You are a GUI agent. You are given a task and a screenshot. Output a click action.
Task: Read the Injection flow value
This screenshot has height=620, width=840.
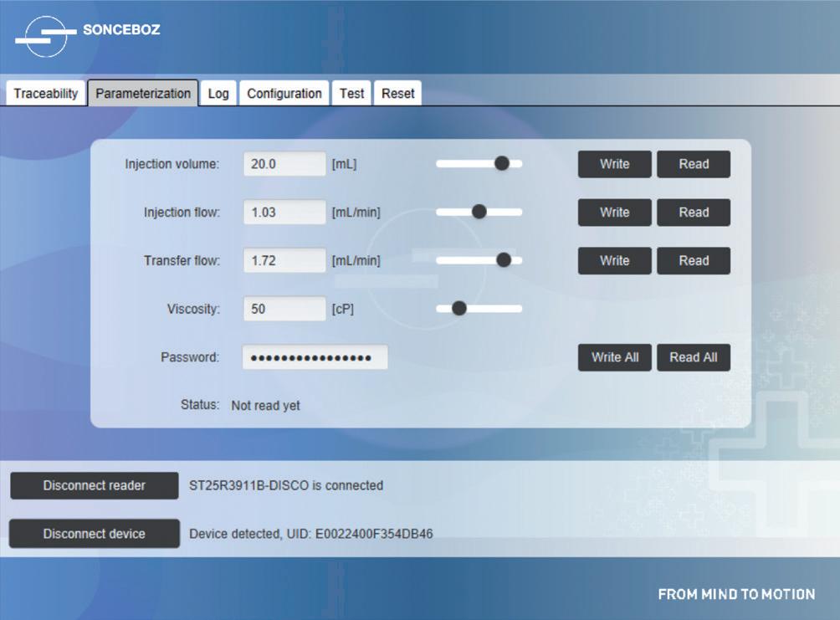coord(694,213)
